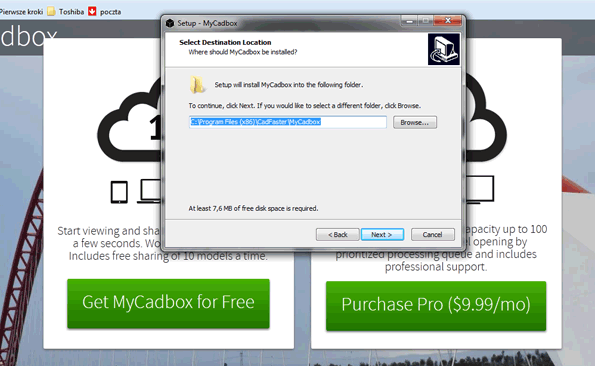Click the 'professional support.' text on Pro card
This screenshot has height=366, width=595.
point(436,267)
